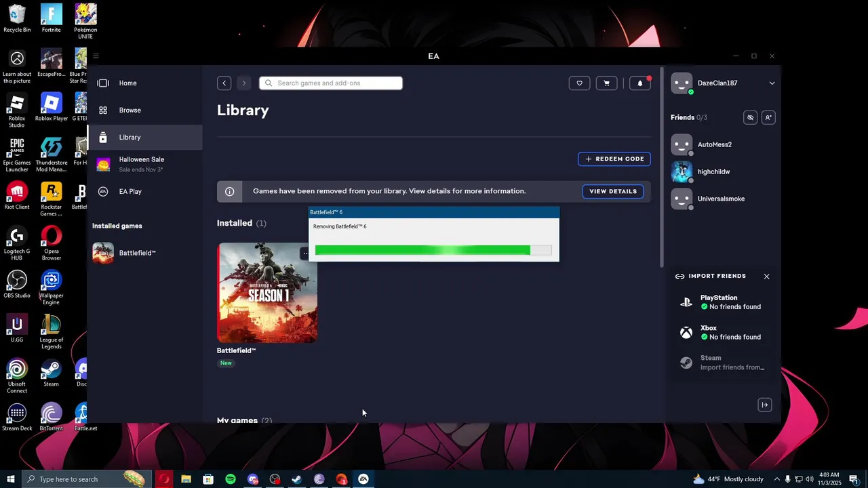The height and width of the screenshot is (488, 868).
Task: Click the taskbar search box
Action: pyautogui.click(x=87, y=479)
